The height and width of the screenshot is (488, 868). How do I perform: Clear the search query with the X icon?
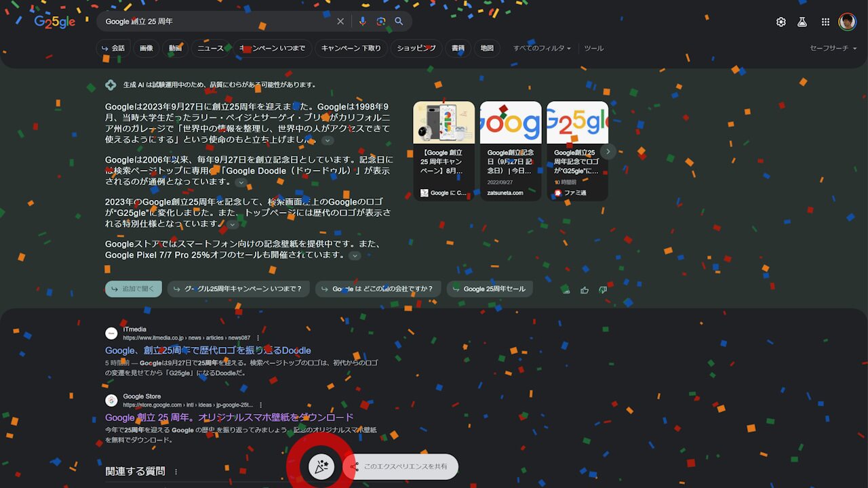pyautogui.click(x=340, y=21)
